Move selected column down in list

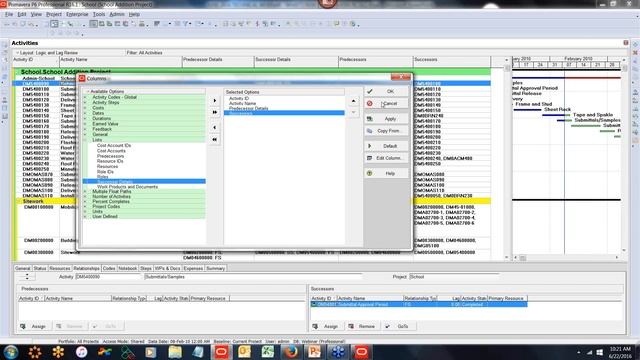coord(353,112)
